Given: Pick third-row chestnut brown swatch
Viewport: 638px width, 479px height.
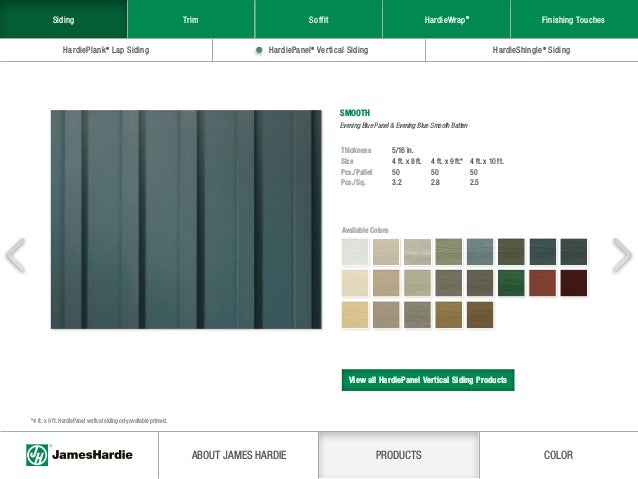Looking at the screenshot, I should click(x=480, y=315).
